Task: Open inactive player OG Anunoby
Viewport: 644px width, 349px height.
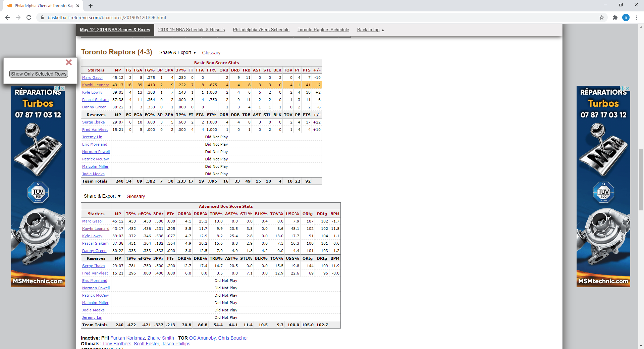Action: (202, 338)
